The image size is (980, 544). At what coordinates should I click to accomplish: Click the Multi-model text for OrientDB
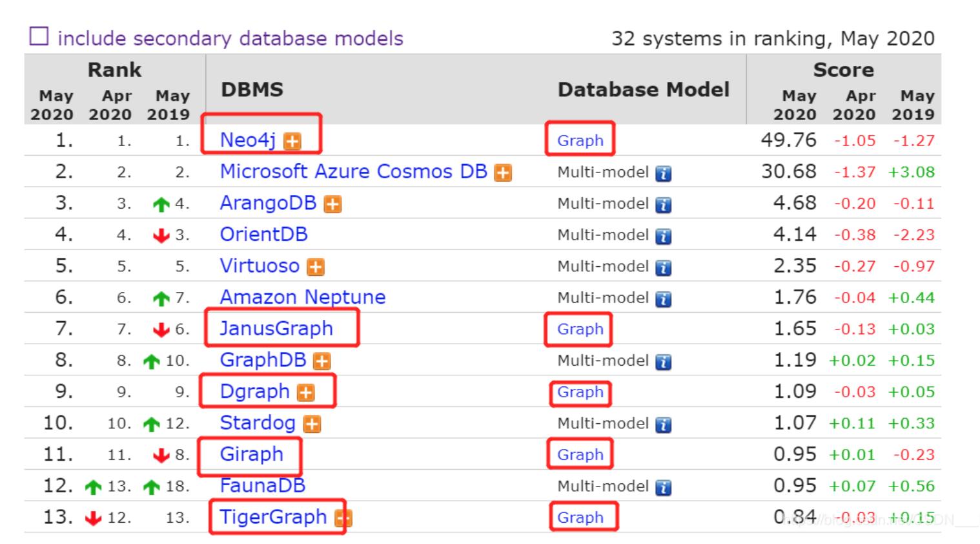click(x=603, y=235)
